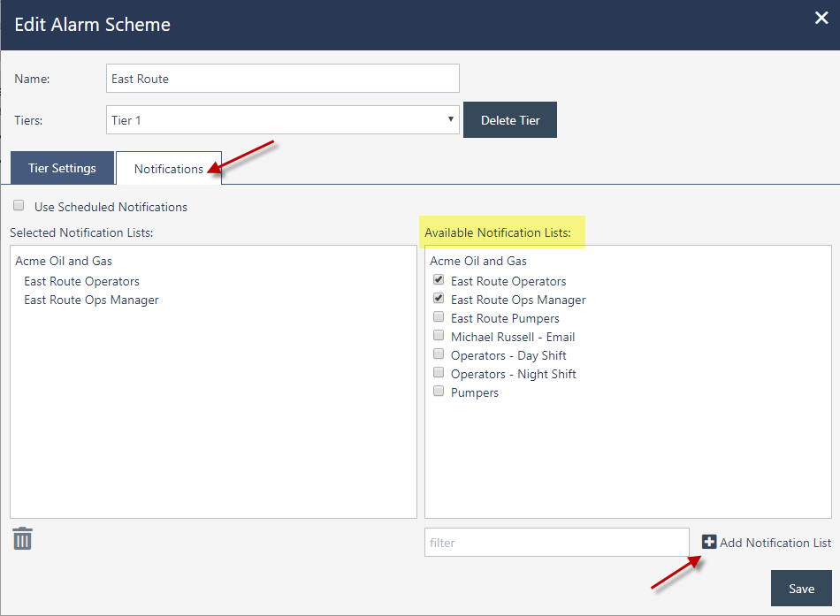Check the East Route Pumpers checkbox
This screenshot has width=840, height=616.
pyautogui.click(x=439, y=316)
